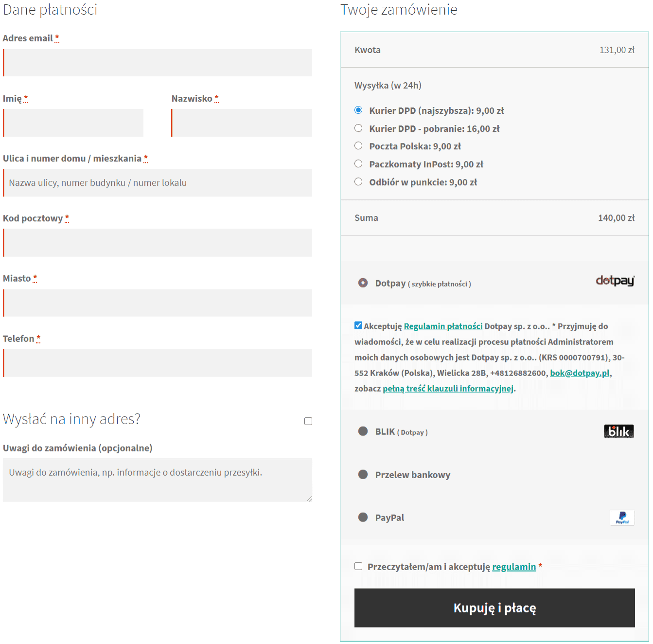Open the Regulamin płatności link
The width and height of the screenshot is (653, 644).
(443, 326)
